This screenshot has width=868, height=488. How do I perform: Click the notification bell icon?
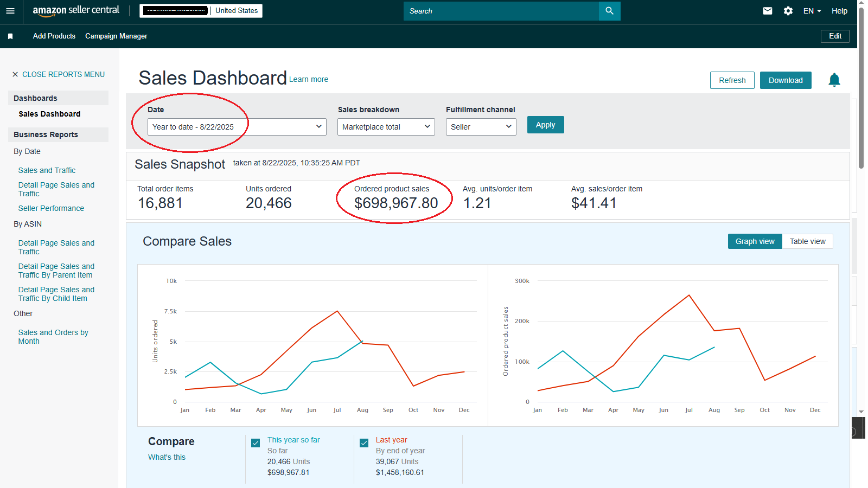(834, 80)
